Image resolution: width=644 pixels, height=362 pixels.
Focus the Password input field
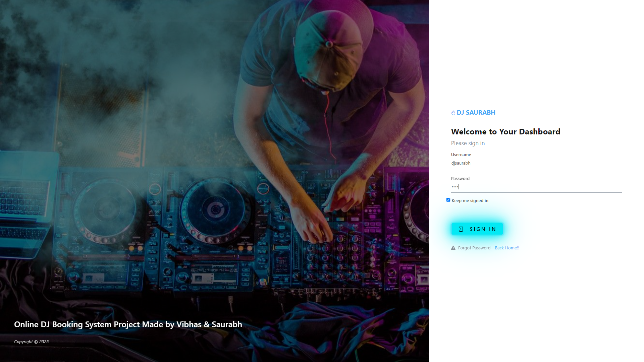click(536, 187)
